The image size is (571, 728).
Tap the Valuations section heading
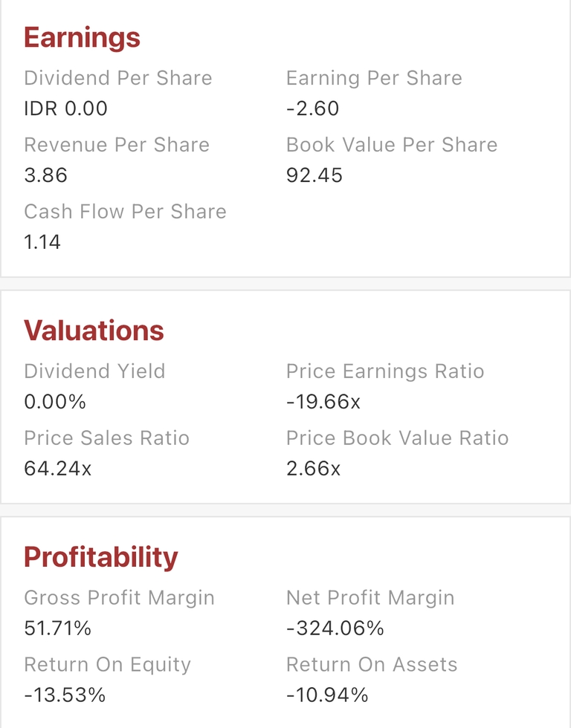pyautogui.click(x=94, y=331)
